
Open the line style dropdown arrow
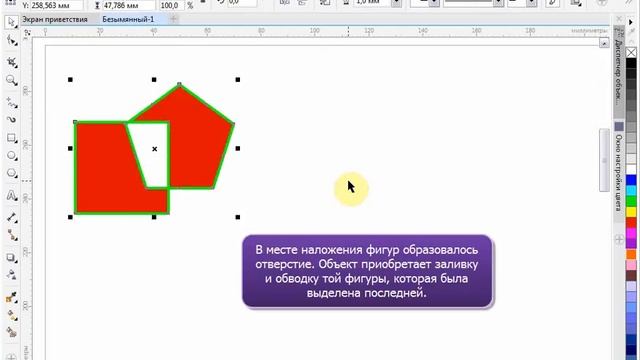498,3
